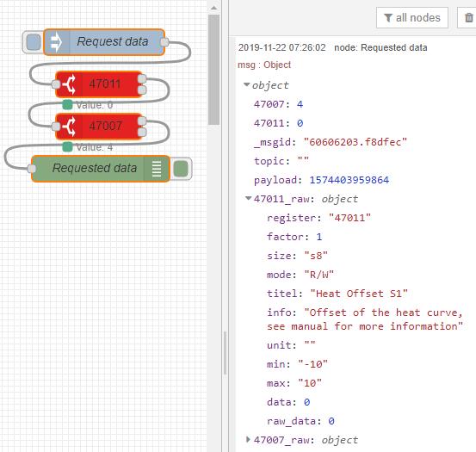Select the 47011 node's switch icon
Viewport: 476px width, 452px height.
point(69,84)
